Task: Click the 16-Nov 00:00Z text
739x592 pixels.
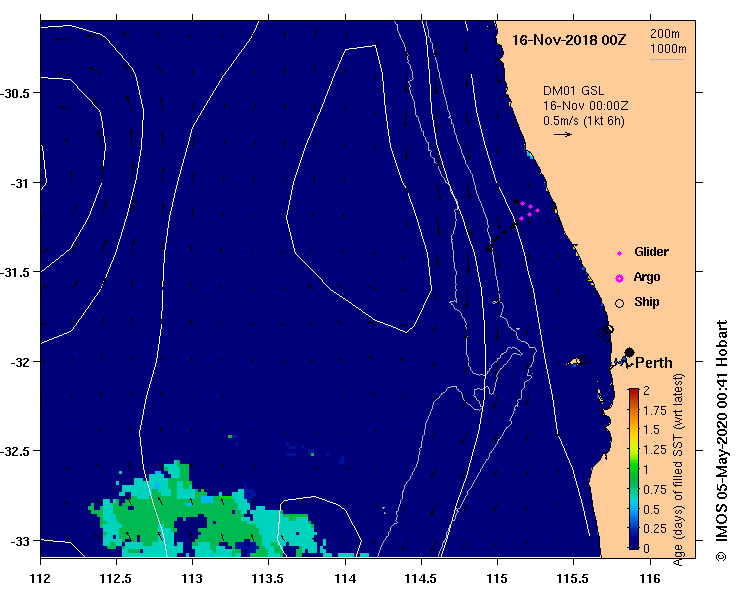Action: coord(585,106)
